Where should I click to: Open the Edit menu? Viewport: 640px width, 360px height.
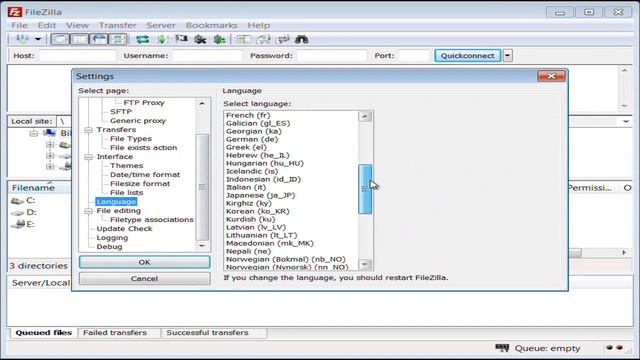pyautogui.click(x=47, y=25)
